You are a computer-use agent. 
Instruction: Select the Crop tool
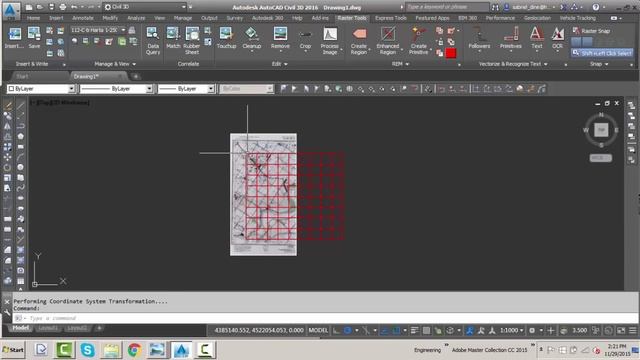point(305,38)
